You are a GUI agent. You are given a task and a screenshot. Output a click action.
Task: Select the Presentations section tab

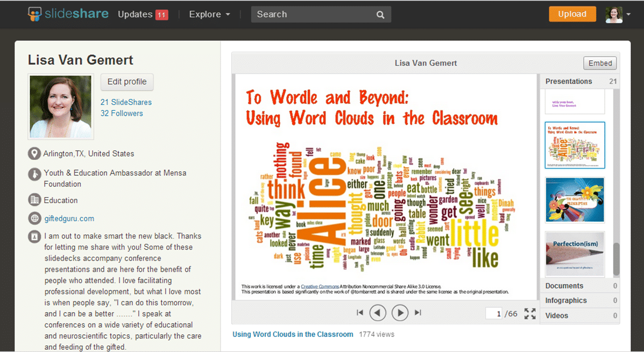click(579, 81)
